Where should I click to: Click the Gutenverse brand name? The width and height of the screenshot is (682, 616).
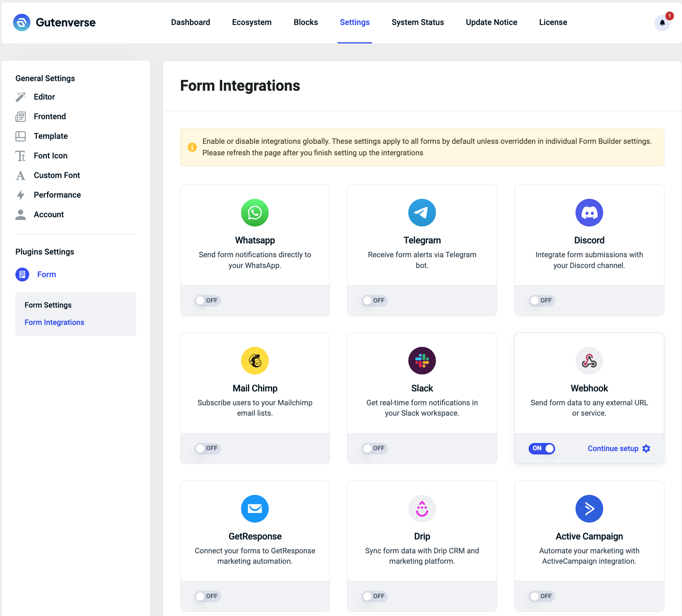[66, 23]
